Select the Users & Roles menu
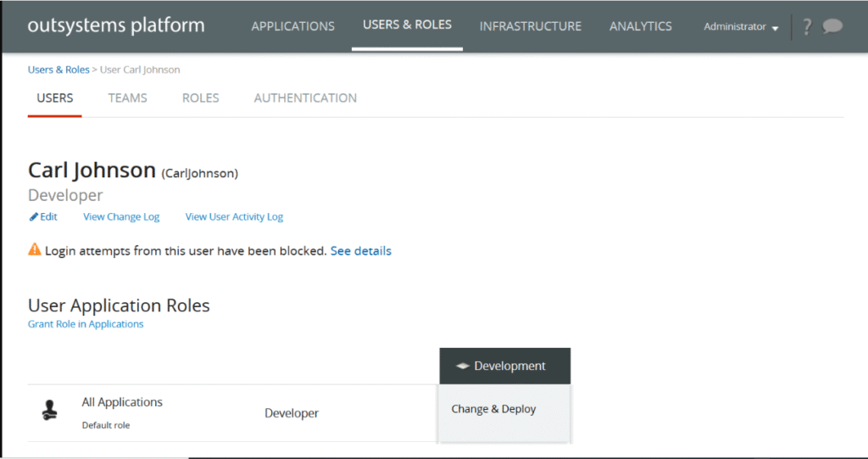Screen dimensions: 868x459 [407, 25]
